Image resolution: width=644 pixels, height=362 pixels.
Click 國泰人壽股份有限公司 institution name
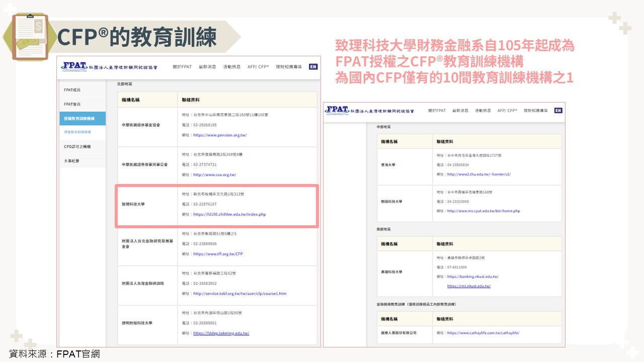tap(399, 333)
